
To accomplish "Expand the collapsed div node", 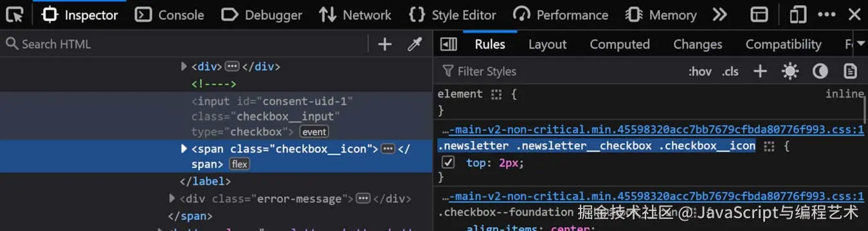I will (x=184, y=67).
